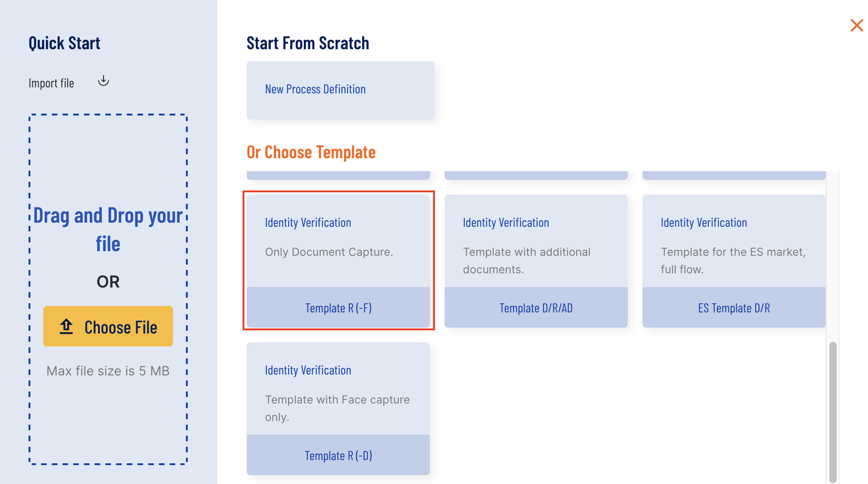The image size is (868, 484).
Task: Pick the template with additional documents card
Action: [536, 261]
